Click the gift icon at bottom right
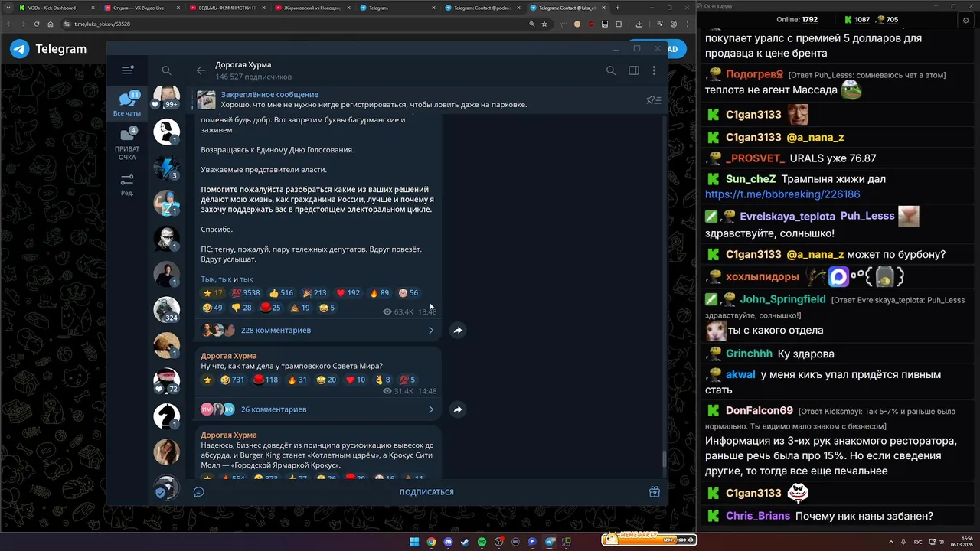The height and width of the screenshot is (551, 980). pyautogui.click(x=655, y=492)
